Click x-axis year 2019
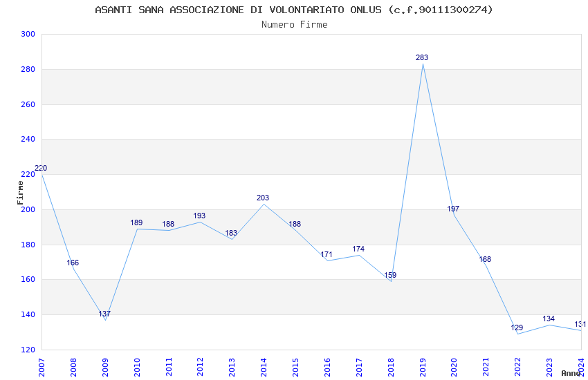This screenshot has width=588, height=380. coord(423,368)
